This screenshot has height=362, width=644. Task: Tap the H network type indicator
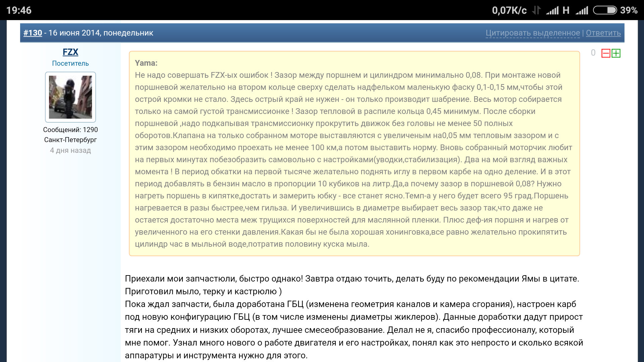(566, 10)
